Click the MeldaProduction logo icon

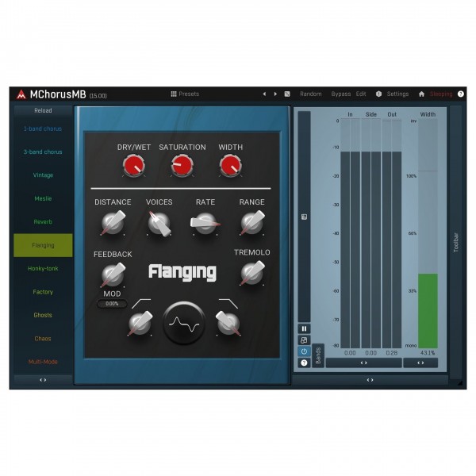click(x=21, y=94)
